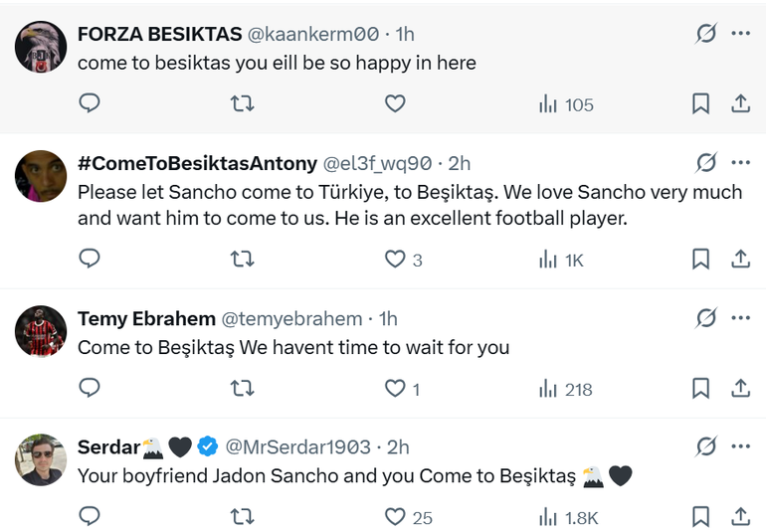View analytics showing 1K views
This screenshot has width=766, height=532.
click(561, 260)
